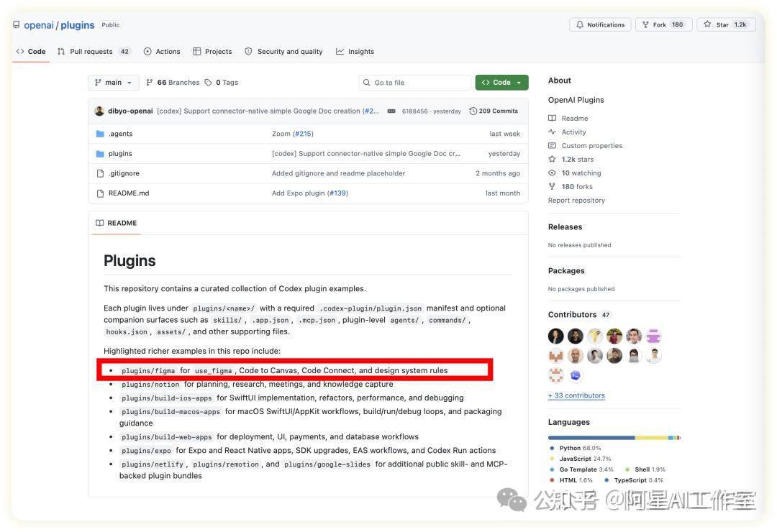
Task: Expand the main branch dropdown
Action: [x=113, y=83]
